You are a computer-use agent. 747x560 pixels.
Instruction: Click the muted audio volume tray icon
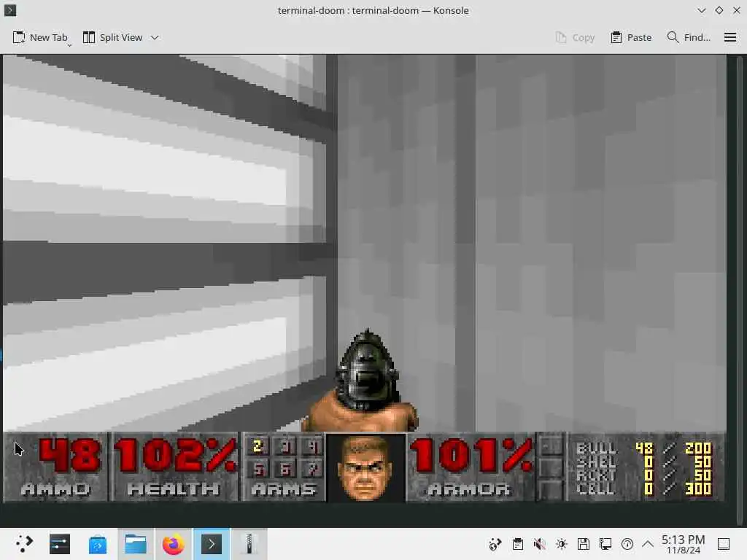point(539,544)
